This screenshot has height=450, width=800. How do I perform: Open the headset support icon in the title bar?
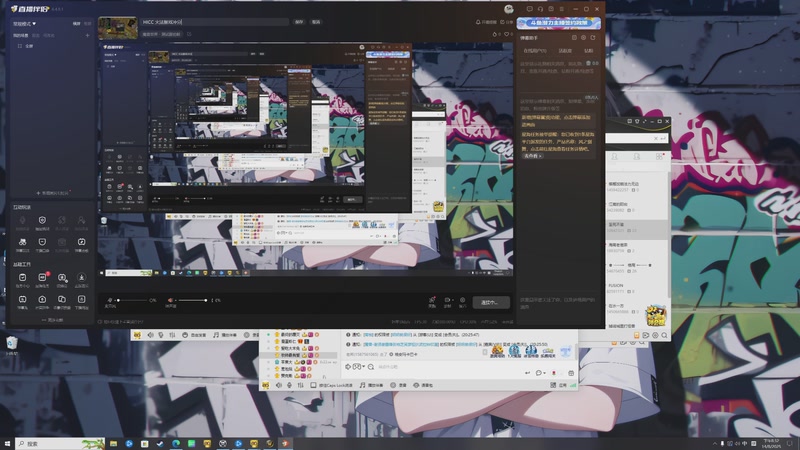tap(540, 9)
